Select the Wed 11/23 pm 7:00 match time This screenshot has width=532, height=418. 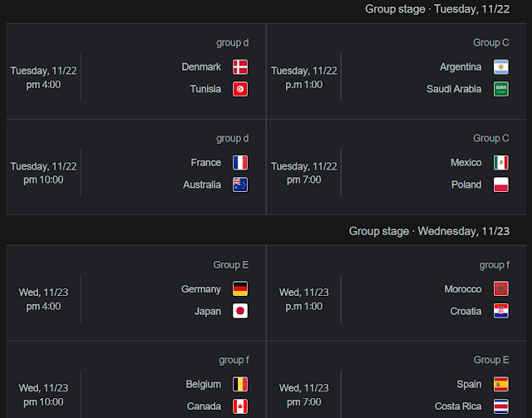pos(304,395)
